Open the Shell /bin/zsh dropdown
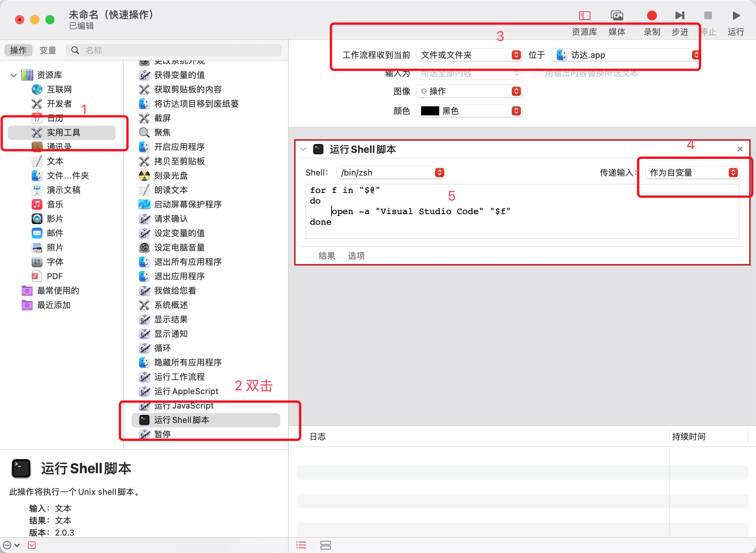This screenshot has height=553, width=756. 391,172
